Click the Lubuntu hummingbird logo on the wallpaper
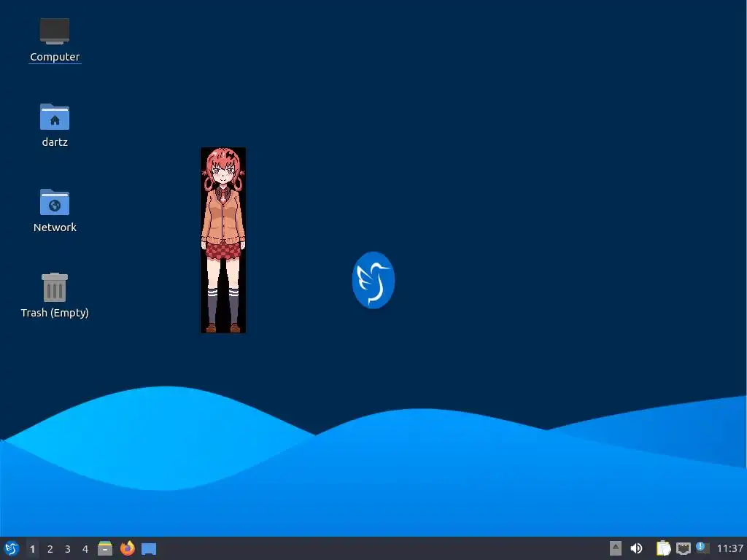Viewport: 747px width, 560px height. point(373,280)
